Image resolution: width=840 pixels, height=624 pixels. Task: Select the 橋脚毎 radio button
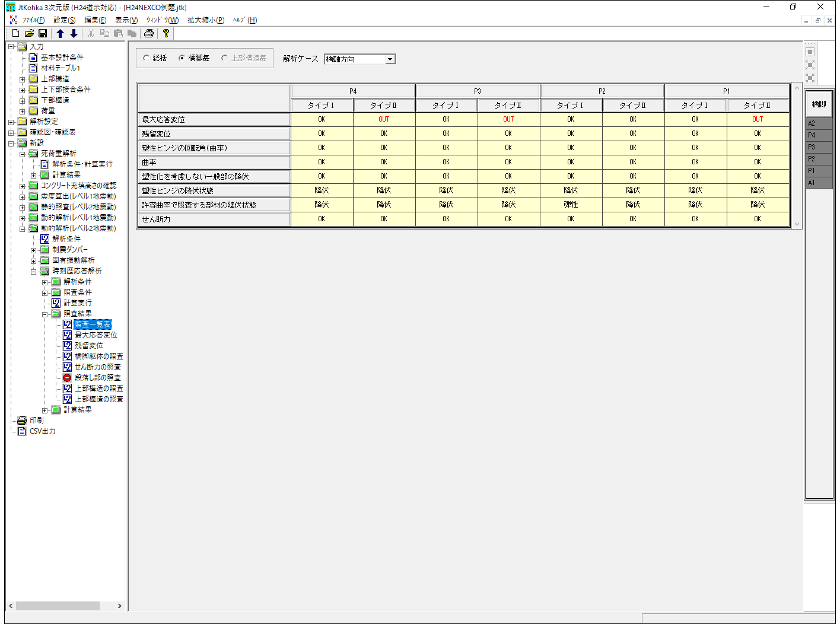[182, 58]
